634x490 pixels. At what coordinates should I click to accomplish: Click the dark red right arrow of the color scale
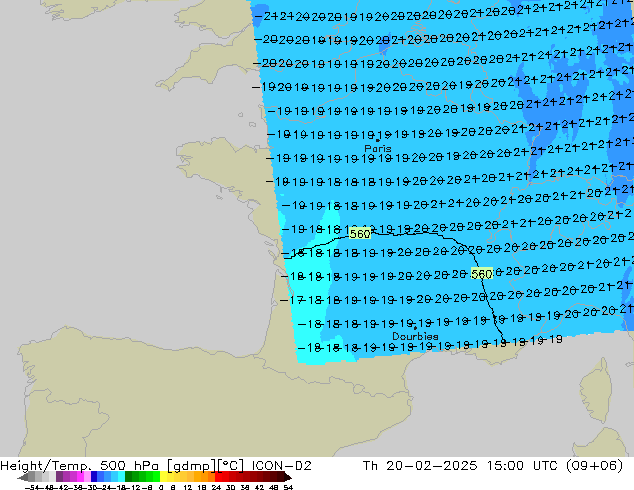click(288, 477)
